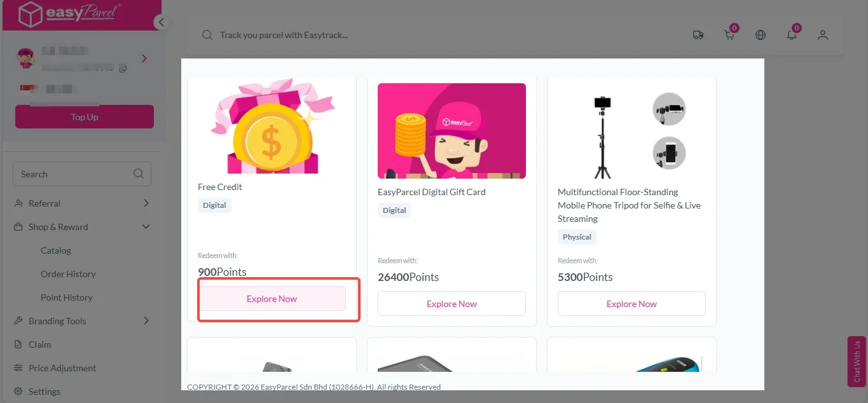Collapse sidebar with the arrow icon

(161, 22)
